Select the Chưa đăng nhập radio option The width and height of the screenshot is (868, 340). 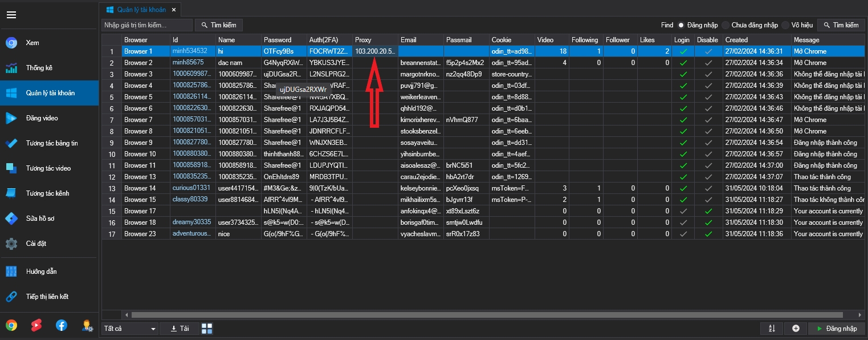click(726, 25)
